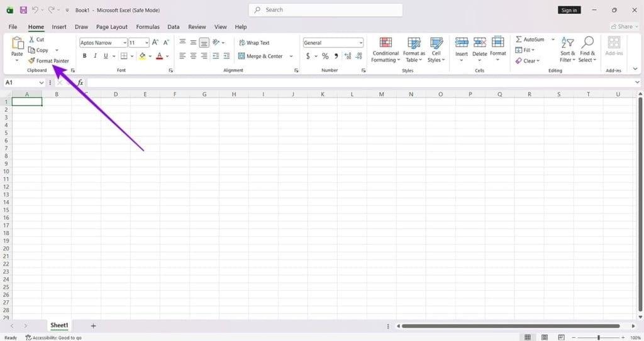Click the red Font Color A

160,56
